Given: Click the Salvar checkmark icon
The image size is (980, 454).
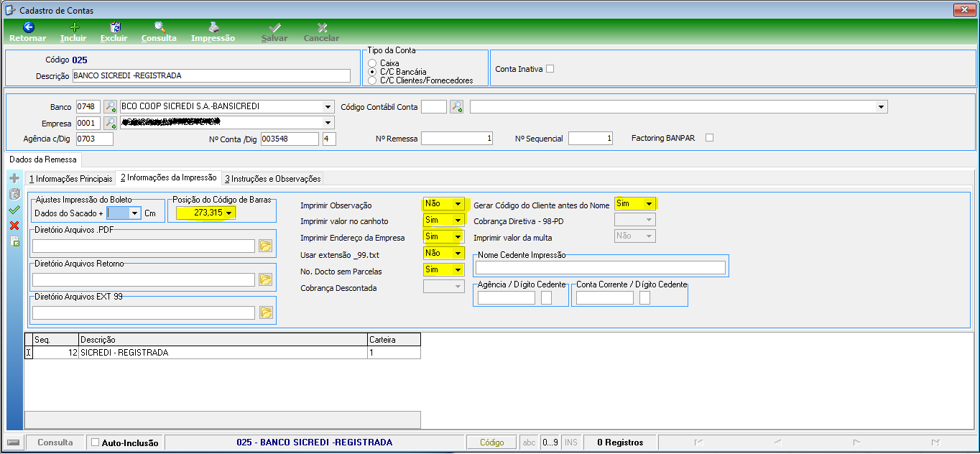Looking at the screenshot, I should pyautogui.click(x=274, y=27).
